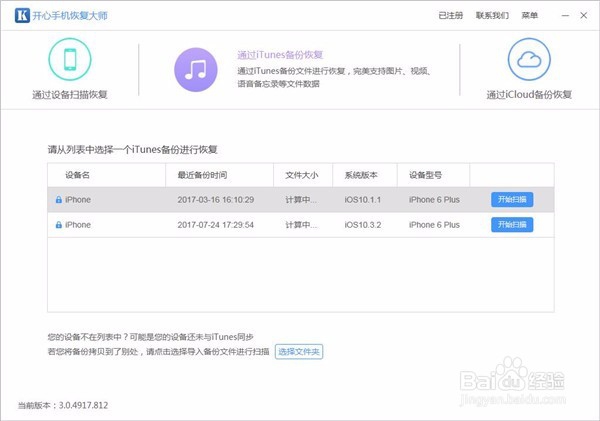Click the 开心手机恢复大师 title text
Viewport: 600px width, 421px height.
coord(70,16)
